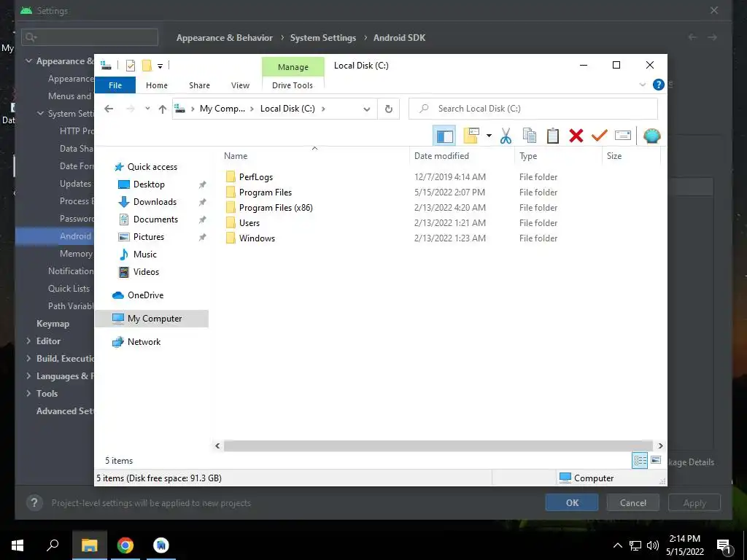747x560 pixels.
Task: Open the recent locations dropdown
Action: click(x=147, y=109)
